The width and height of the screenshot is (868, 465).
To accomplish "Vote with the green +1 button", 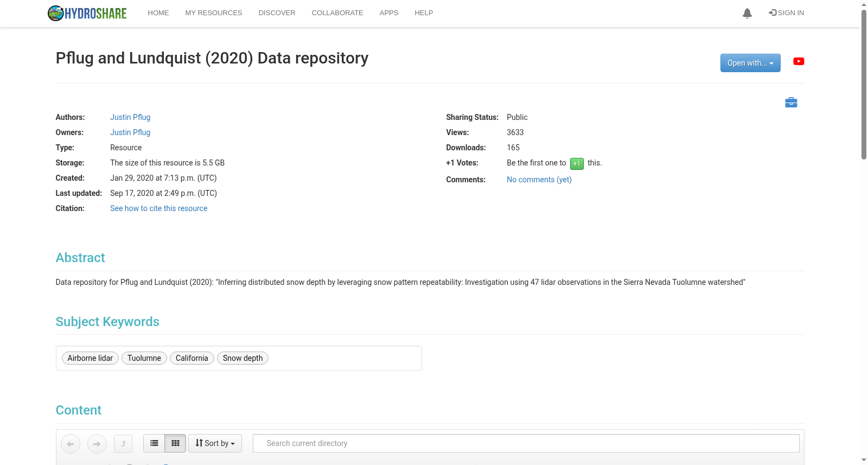I will pyautogui.click(x=577, y=163).
